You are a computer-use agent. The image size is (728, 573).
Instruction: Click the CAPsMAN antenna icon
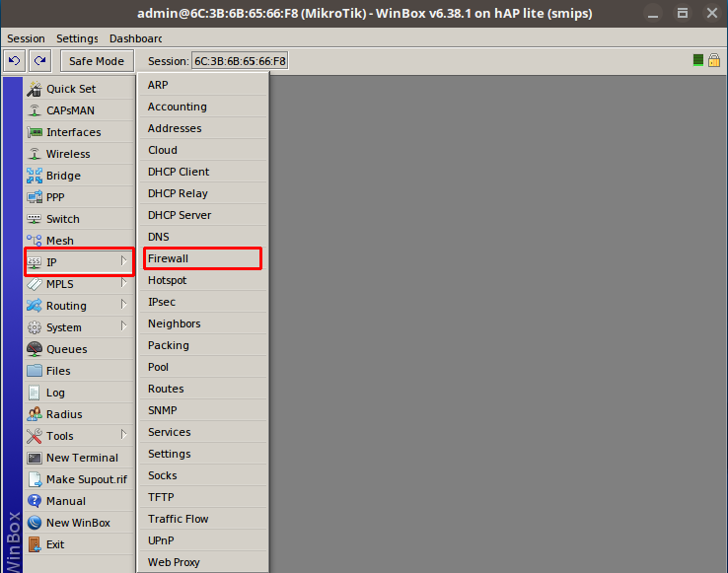[35, 110]
